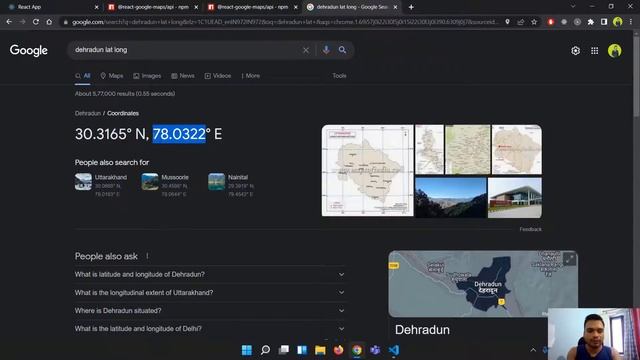Toggle the browser side panel icon
Viewport: 640px width, 360px height.
coord(604,22)
